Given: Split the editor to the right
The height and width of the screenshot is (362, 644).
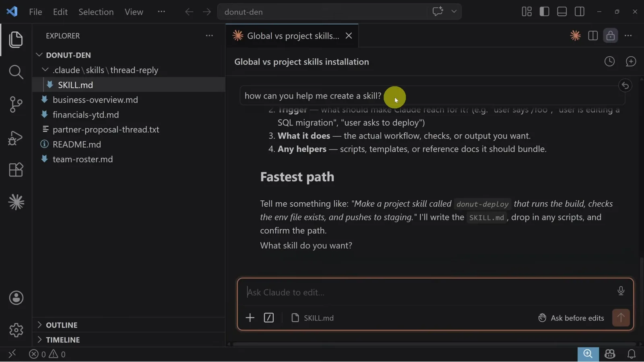Looking at the screenshot, I should coord(593,35).
